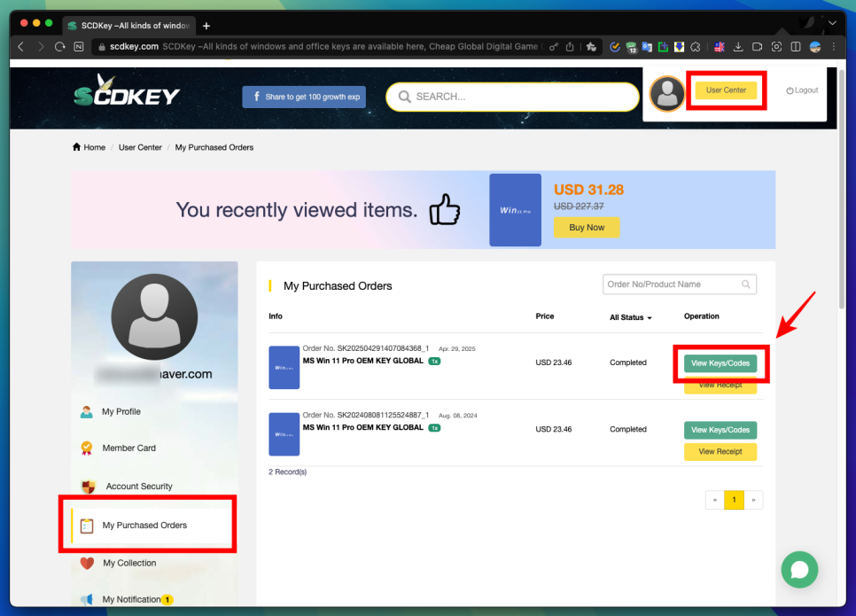Click the SCDKEY logo
Screen dimensions: 856x616
(x=127, y=90)
